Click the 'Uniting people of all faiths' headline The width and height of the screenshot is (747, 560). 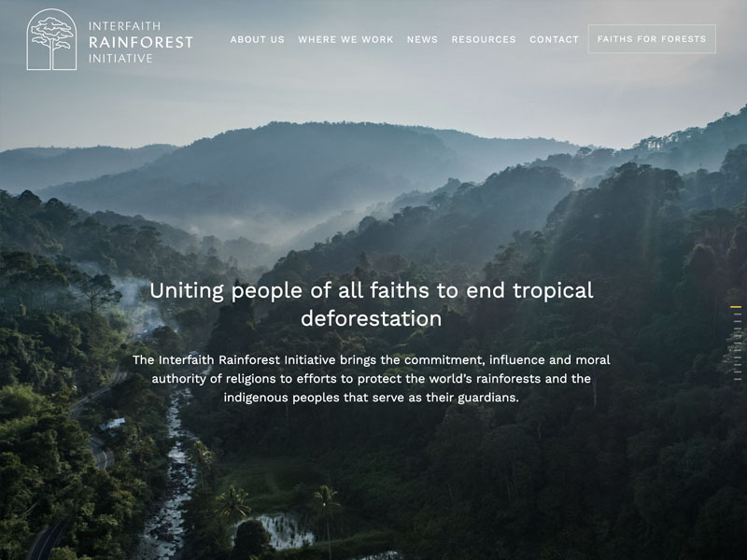372,304
